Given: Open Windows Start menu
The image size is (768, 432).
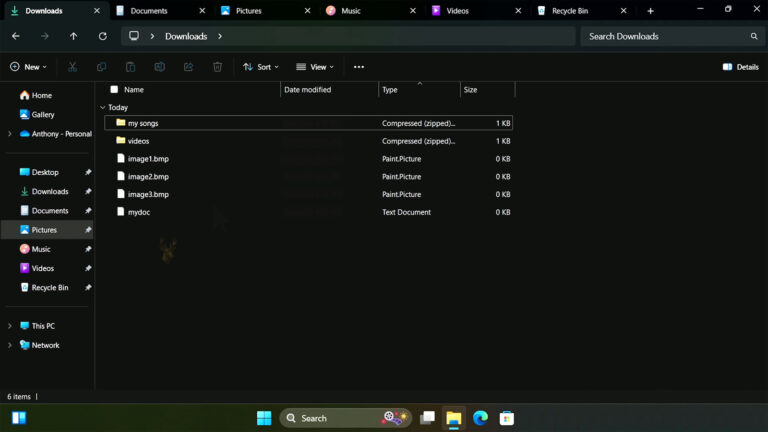Looking at the screenshot, I should [264, 418].
